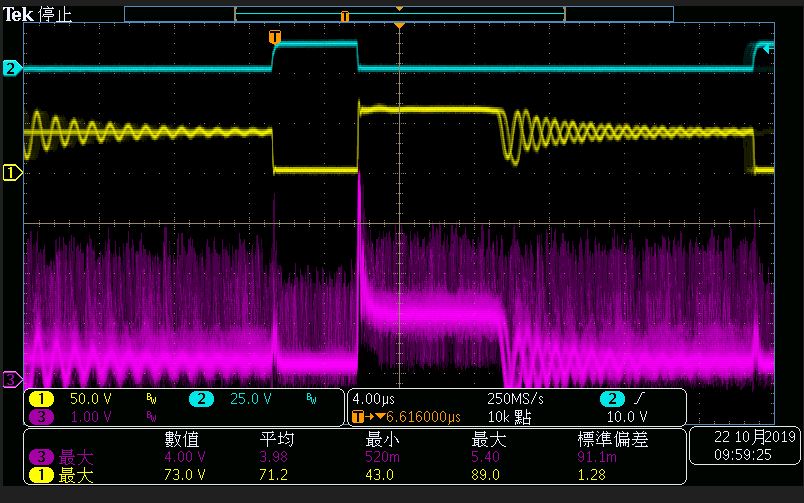Viewport: 804px width, 503px height.
Task: Click the 89.0 maximum value
Action: click(485, 475)
